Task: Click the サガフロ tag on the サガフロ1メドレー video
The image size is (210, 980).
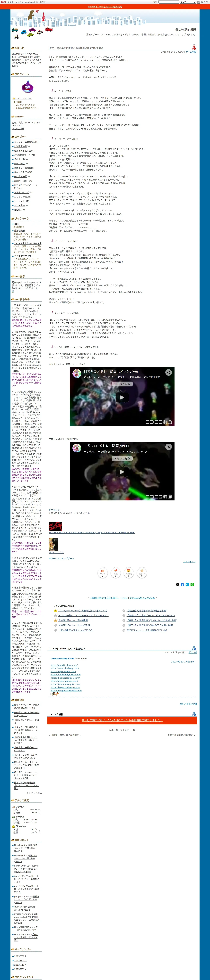Action: point(90,452)
